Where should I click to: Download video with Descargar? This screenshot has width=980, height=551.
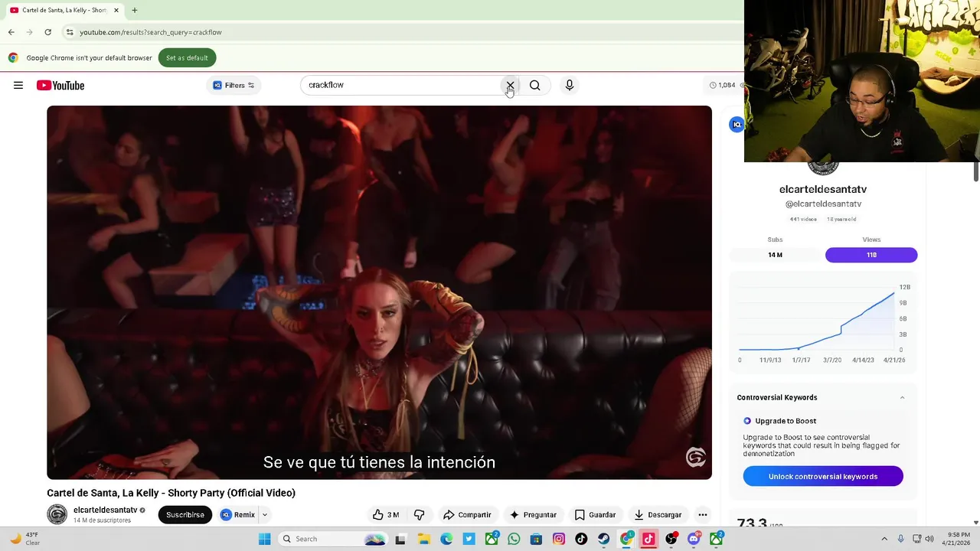click(658, 515)
